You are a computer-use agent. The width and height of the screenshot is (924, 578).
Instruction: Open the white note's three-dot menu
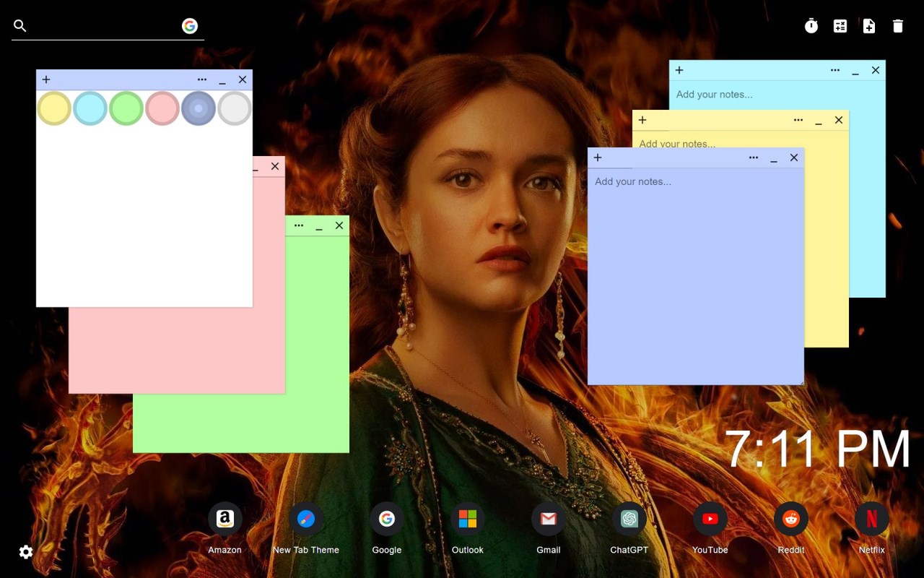click(202, 79)
